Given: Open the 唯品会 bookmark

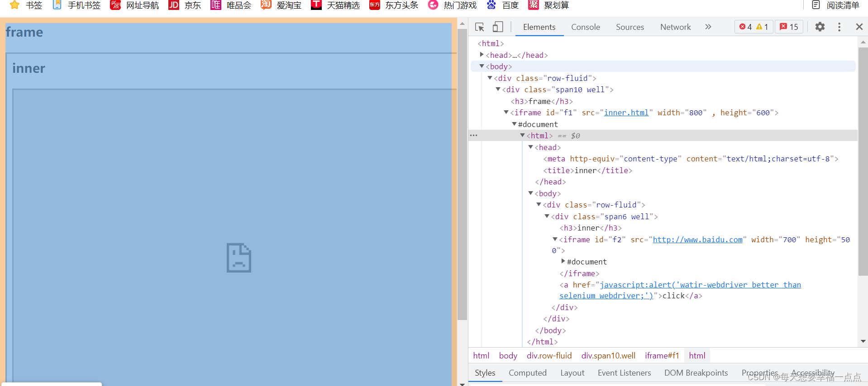Looking at the screenshot, I should tap(231, 5).
